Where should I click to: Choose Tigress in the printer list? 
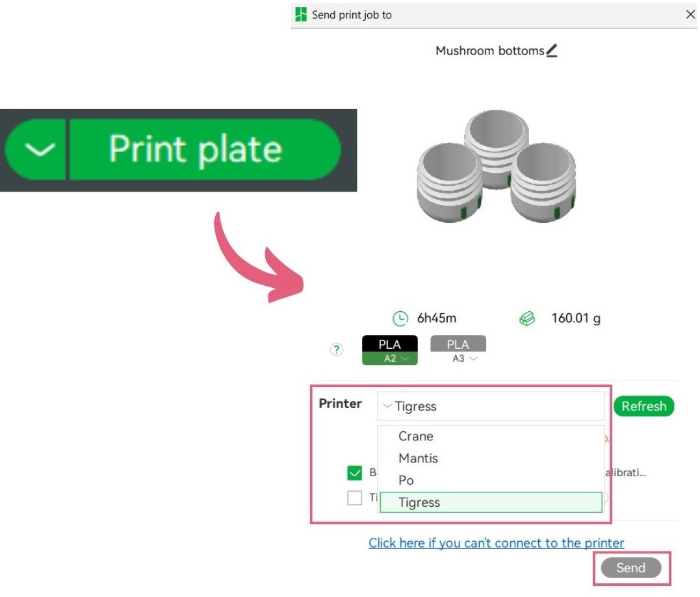point(491,502)
